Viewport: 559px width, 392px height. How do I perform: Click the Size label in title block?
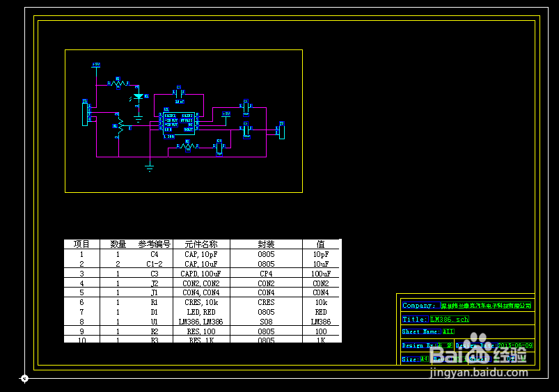coord(410,359)
